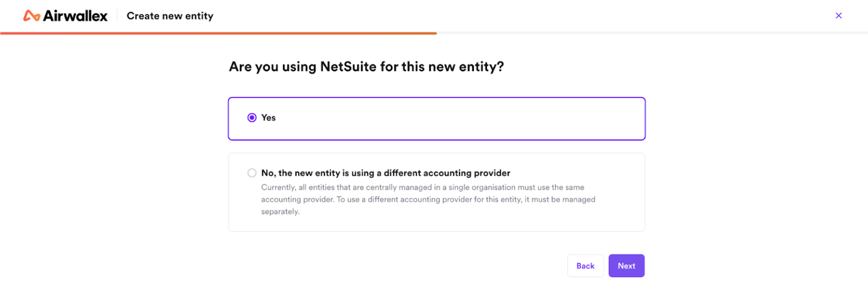This screenshot has height=285, width=868.
Task: Click the orange completed progress bar section
Action: pos(218,33)
